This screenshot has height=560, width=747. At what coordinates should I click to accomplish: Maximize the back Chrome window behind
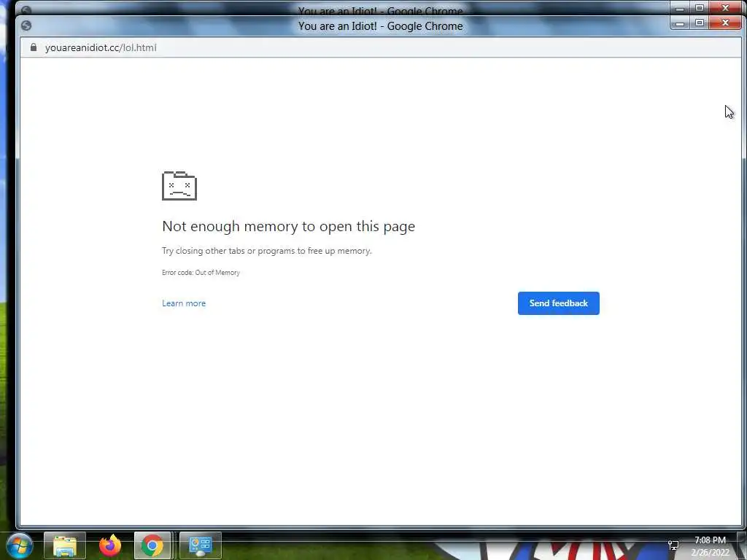coord(700,7)
